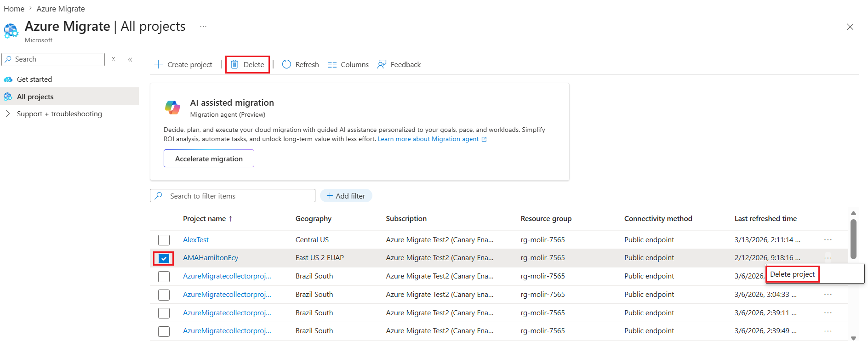Click the 2/12/2026, 9:18:16 refreshed time

[x=767, y=258]
